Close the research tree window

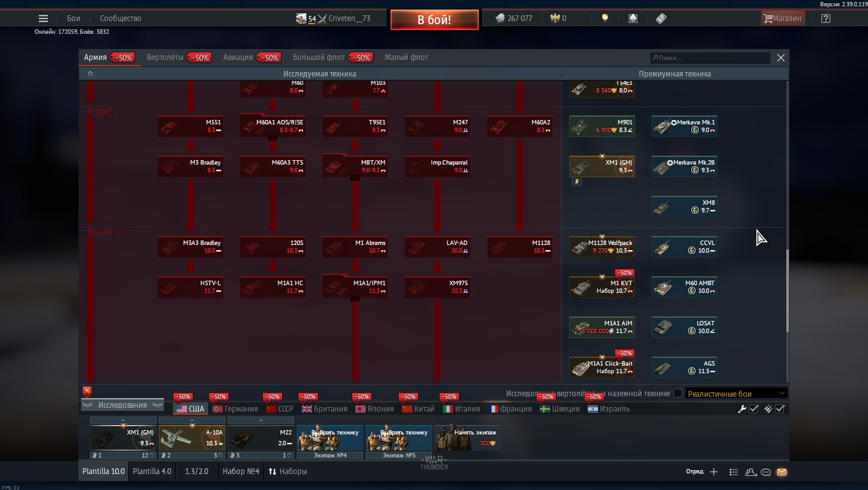(781, 58)
